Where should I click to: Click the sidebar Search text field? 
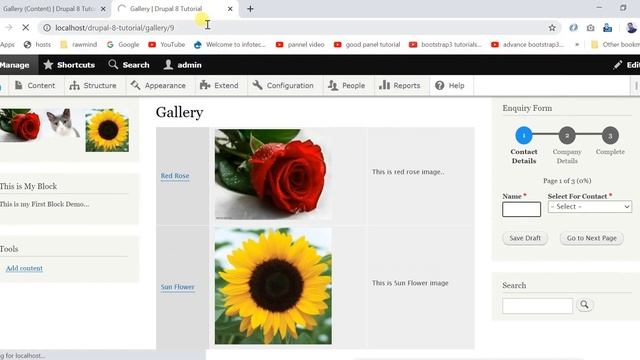[x=538, y=306]
